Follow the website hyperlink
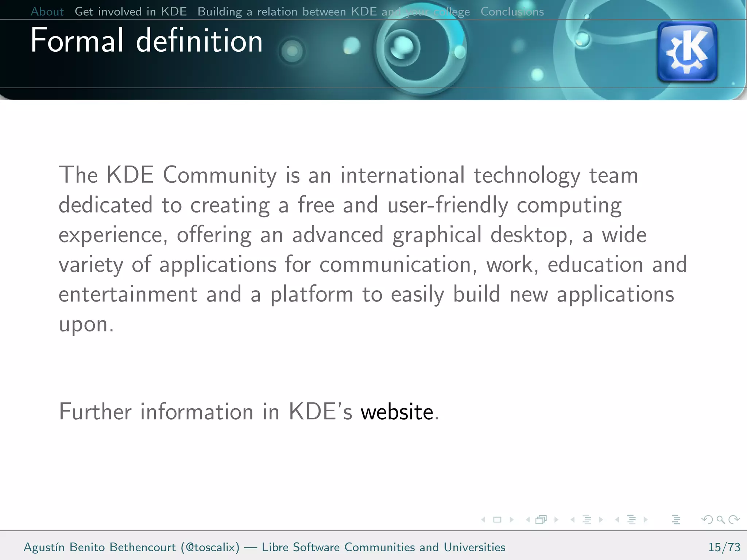Image resolution: width=747 pixels, height=560 pixels. pos(397,412)
